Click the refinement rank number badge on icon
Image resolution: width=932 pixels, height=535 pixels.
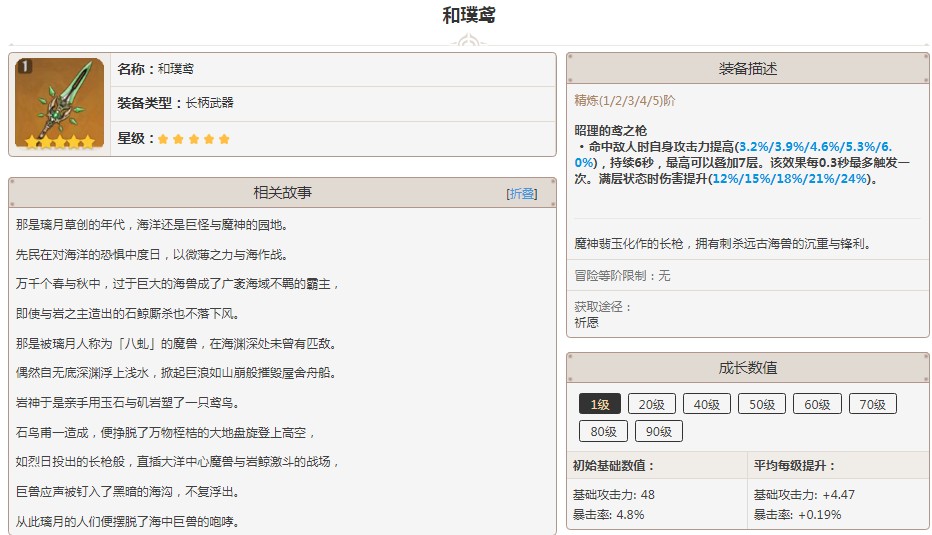pos(24,67)
